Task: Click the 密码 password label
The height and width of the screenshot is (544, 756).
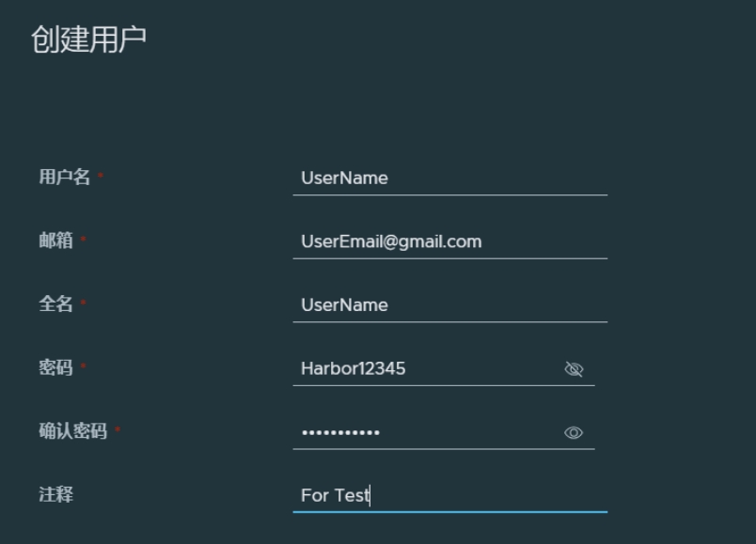Action: tap(55, 367)
